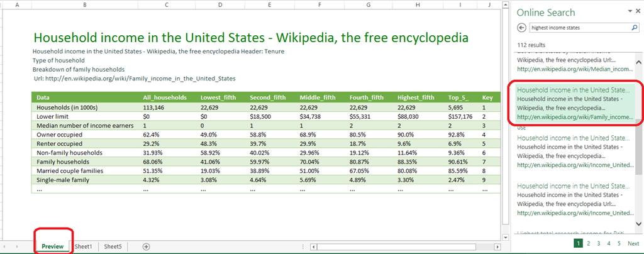Open the Online Search pane options dropdown
This screenshot has height=254, width=644.
tap(630, 11)
